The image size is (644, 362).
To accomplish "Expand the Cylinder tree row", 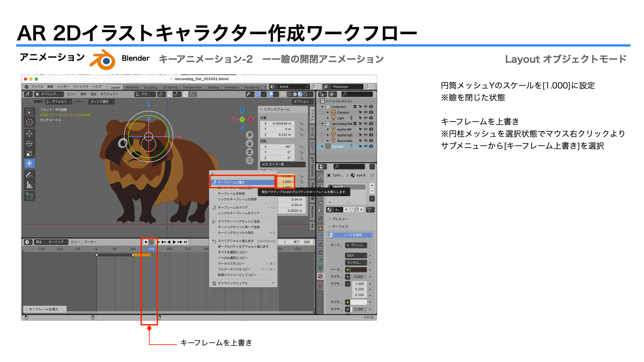I will (323, 146).
